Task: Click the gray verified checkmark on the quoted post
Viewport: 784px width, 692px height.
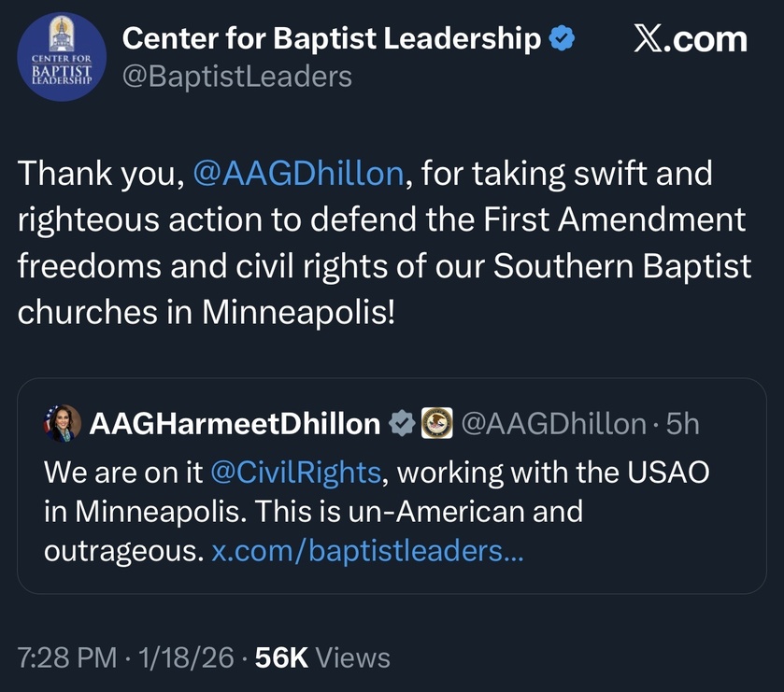Action: coord(401,424)
